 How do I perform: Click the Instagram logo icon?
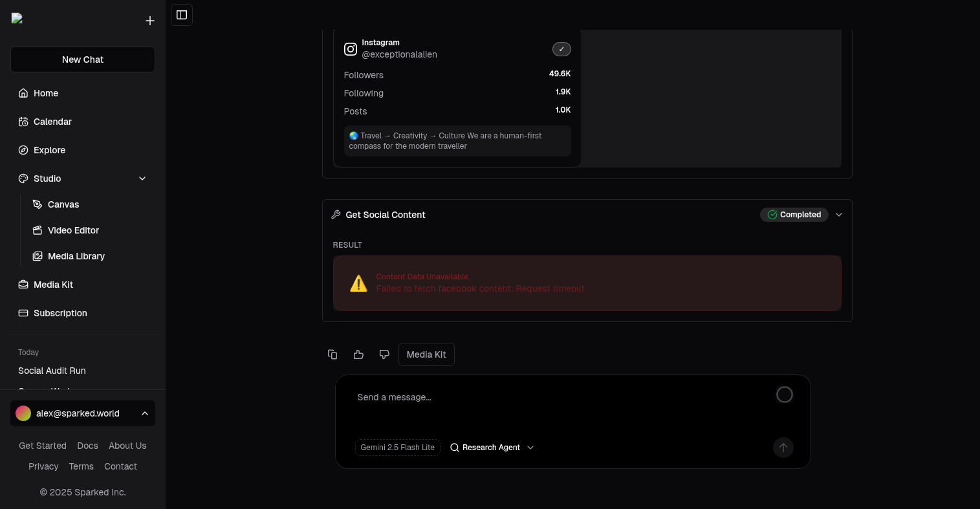point(351,49)
